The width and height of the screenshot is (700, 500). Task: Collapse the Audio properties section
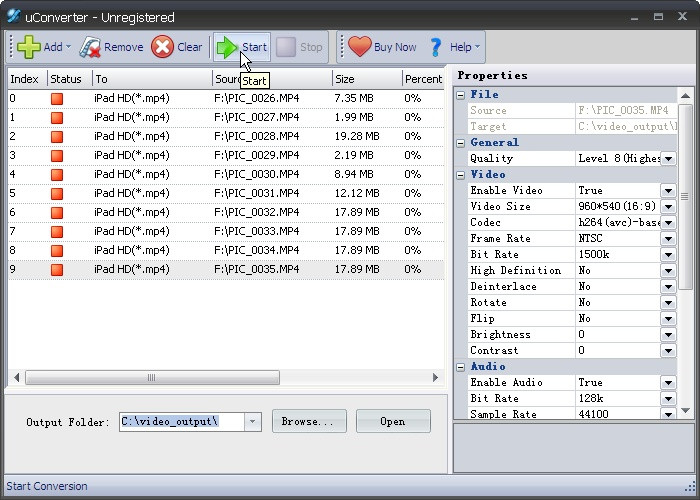pyautogui.click(x=461, y=367)
